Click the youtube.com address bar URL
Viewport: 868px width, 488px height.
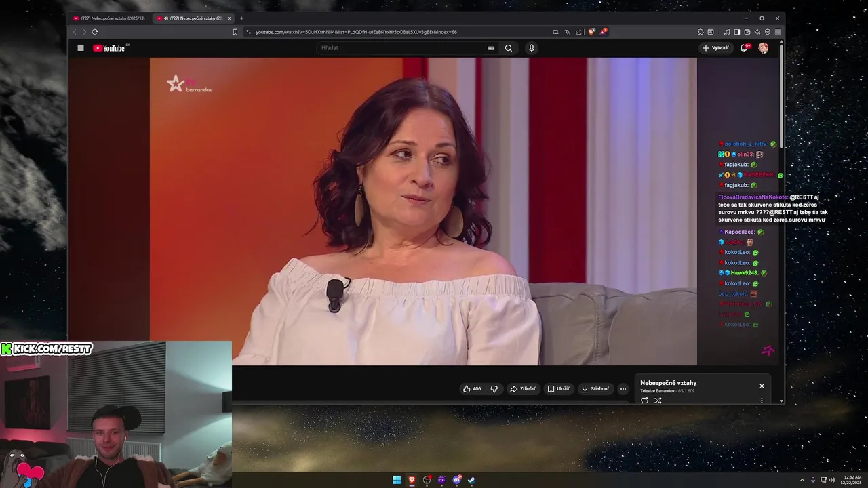[356, 32]
